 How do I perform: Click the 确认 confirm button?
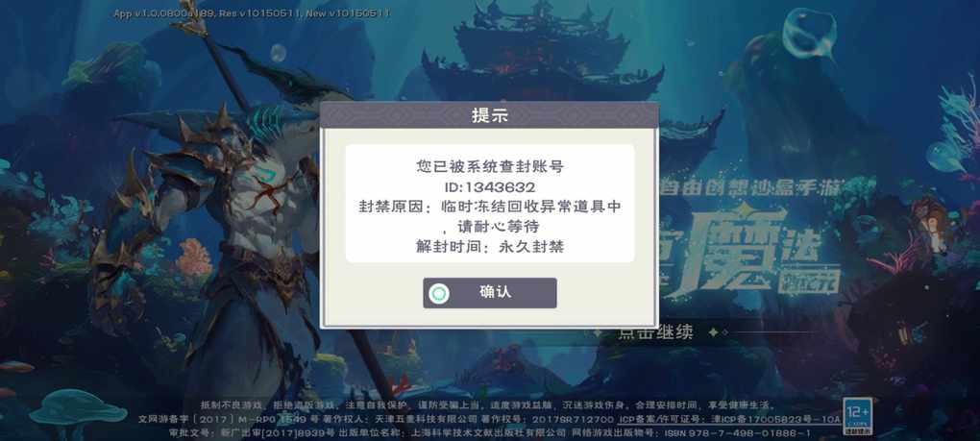coord(489,293)
